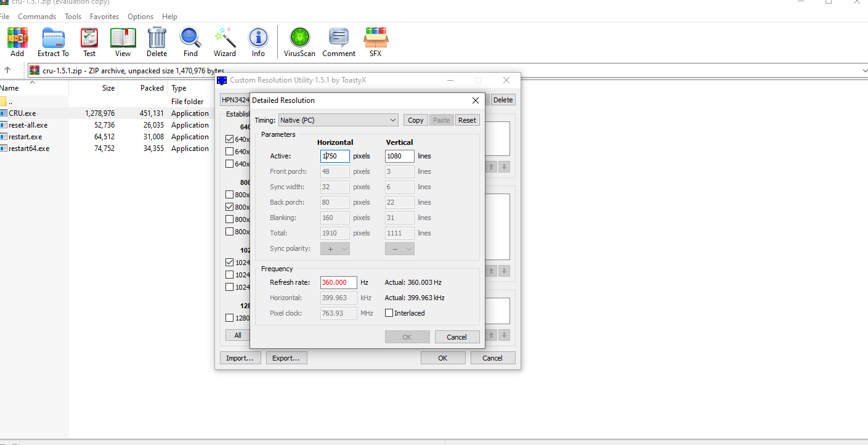Enable the Interlaced checkbox
868x445 pixels.
389,313
